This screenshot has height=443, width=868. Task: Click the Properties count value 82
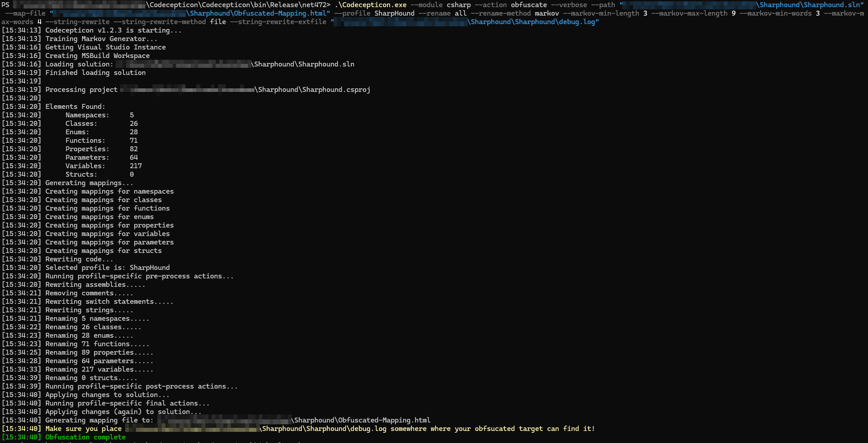coord(134,149)
